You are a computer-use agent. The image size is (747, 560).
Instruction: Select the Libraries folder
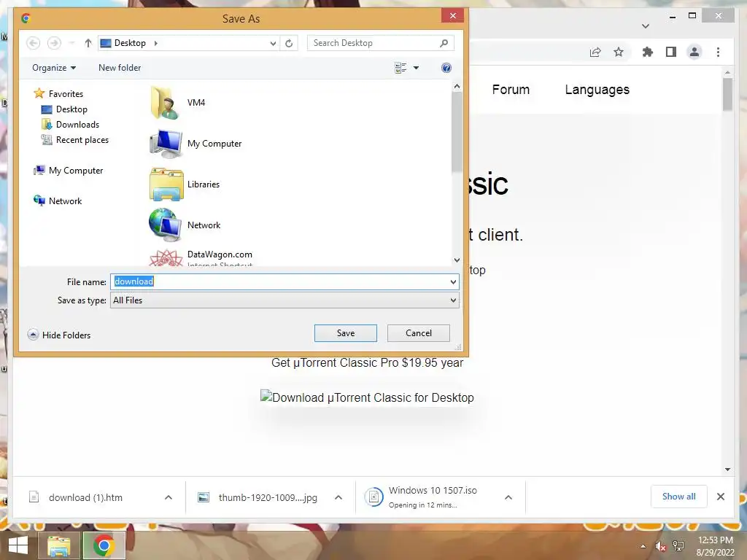(x=185, y=184)
